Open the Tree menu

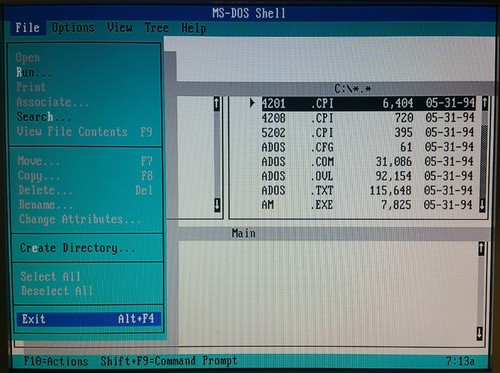point(157,28)
